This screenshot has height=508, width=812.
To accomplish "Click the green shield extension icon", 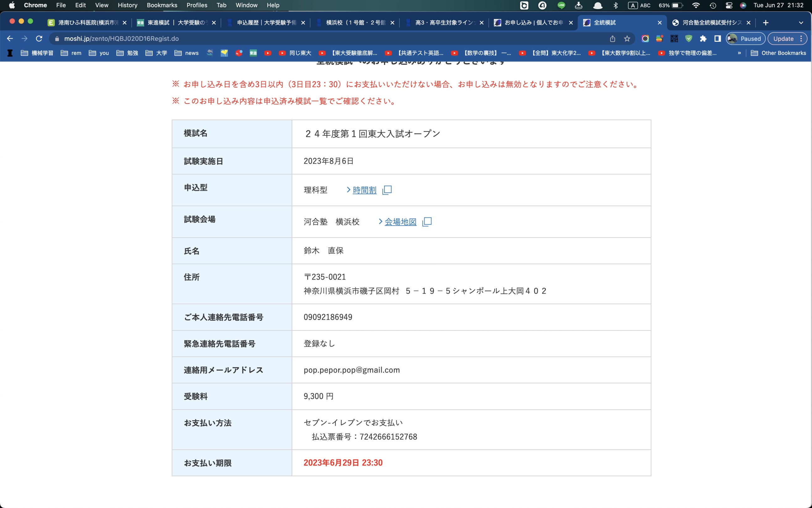I will coord(688,39).
